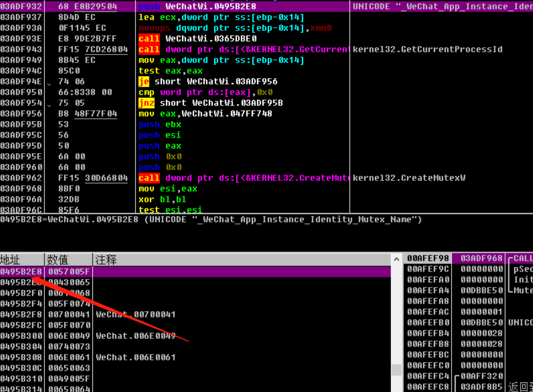The height and width of the screenshot is (392, 533).
Task: Click the CreateMutexW call instruction
Action: pyautogui.click(x=243, y=178)
